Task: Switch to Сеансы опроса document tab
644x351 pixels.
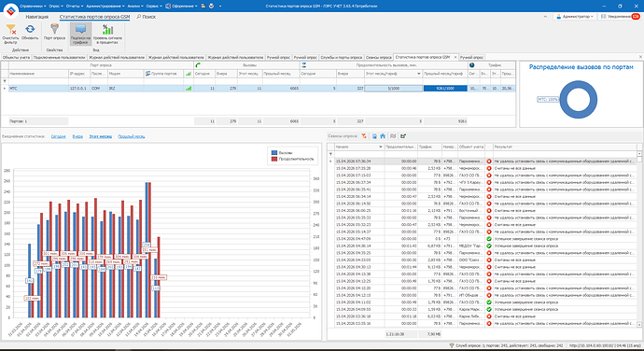Action: (x=379, y=57)
